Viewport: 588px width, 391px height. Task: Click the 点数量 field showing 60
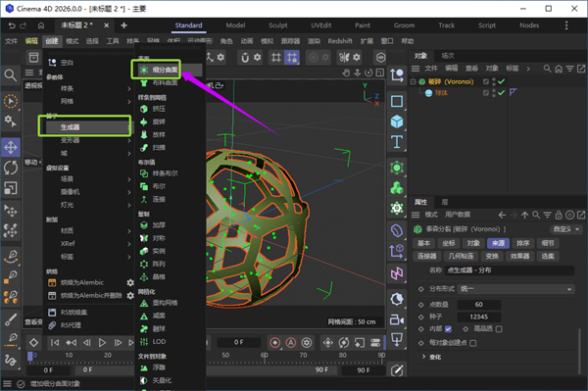point(479,305)
